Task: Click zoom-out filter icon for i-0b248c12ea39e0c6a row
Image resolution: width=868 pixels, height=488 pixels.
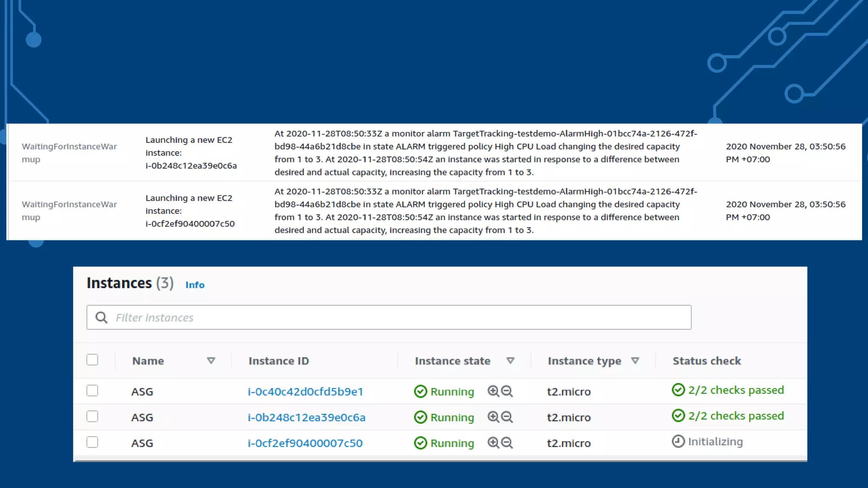Action: tap(507, 417)
